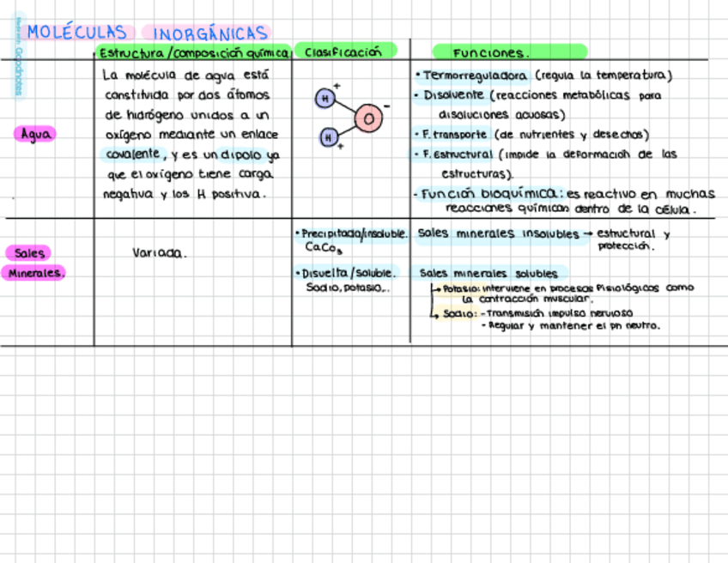The image size is (728, 563).
Task: Click the pink 'Agua' row label
Action: click(35, 134)
